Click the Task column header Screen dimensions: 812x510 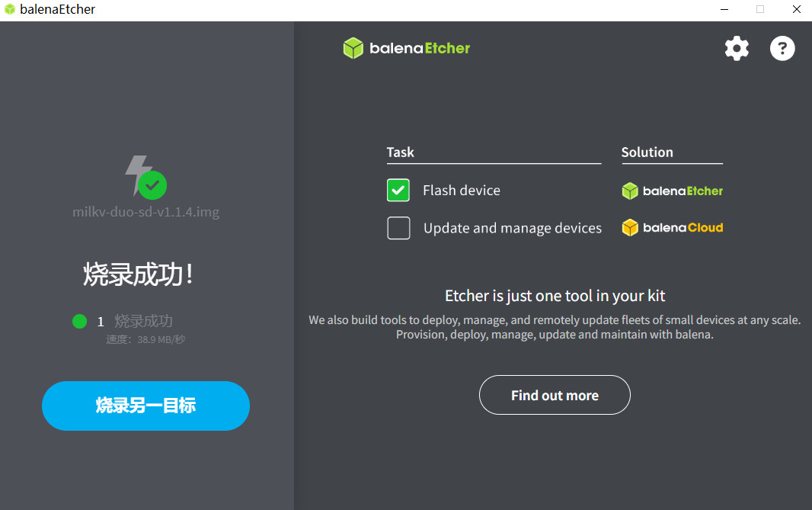401,152
